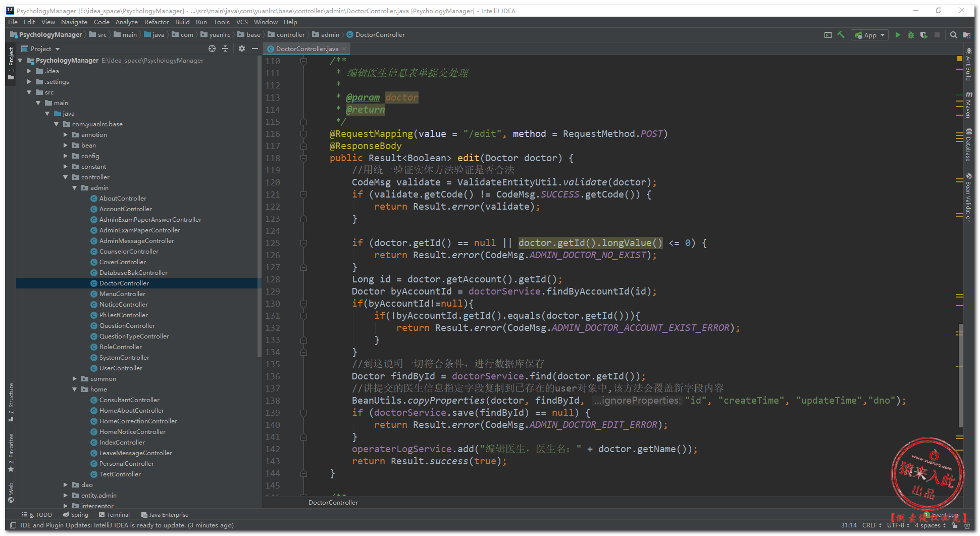Close the DoctorController.java tab

[344, 49]
